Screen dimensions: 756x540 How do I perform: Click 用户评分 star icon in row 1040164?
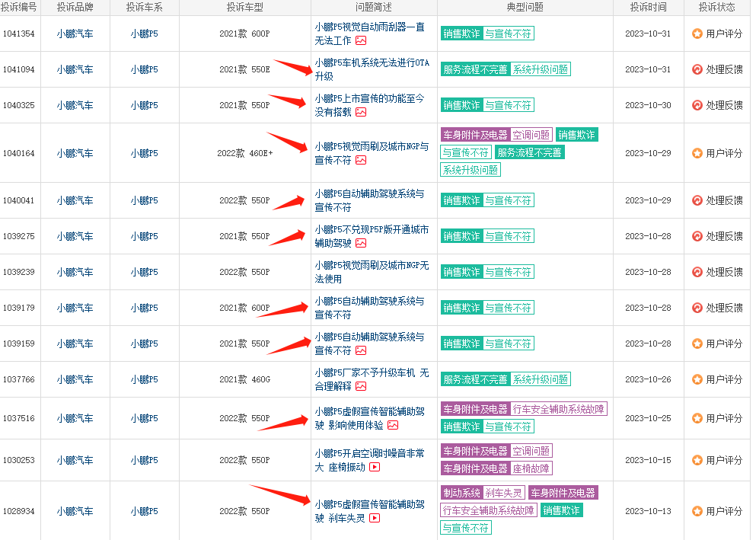pyautogui.click(x=697, y=153)
